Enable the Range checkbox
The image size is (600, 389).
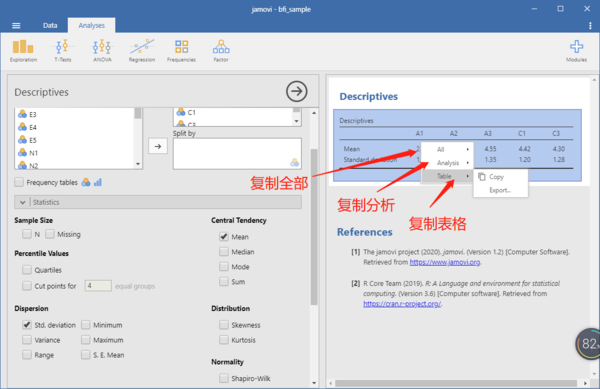[x=27, y=355]
